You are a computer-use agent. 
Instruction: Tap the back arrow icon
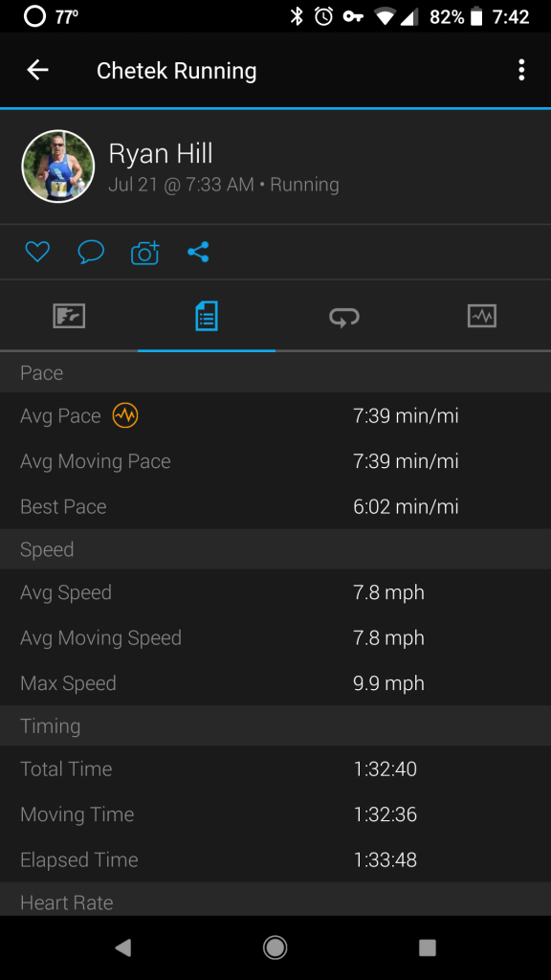click(x=37, y=70)
